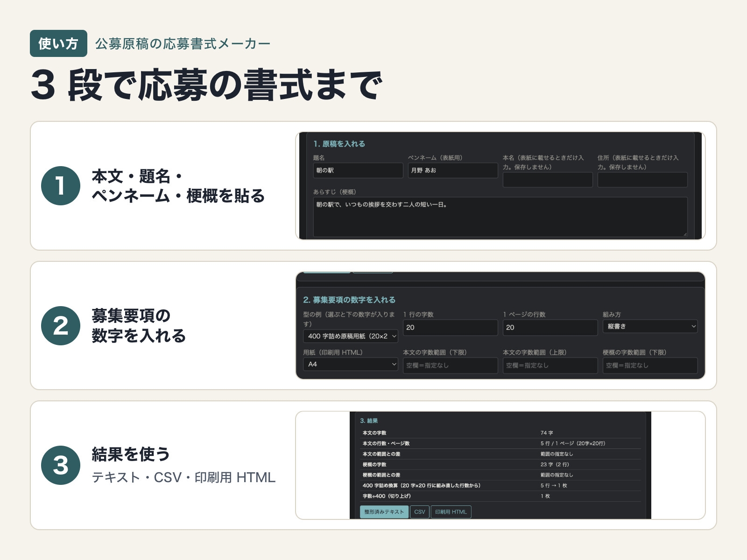
Task: Click '範囲の指定なし' in the 梗概の範囲との差 row
Action: coord(557,475)
